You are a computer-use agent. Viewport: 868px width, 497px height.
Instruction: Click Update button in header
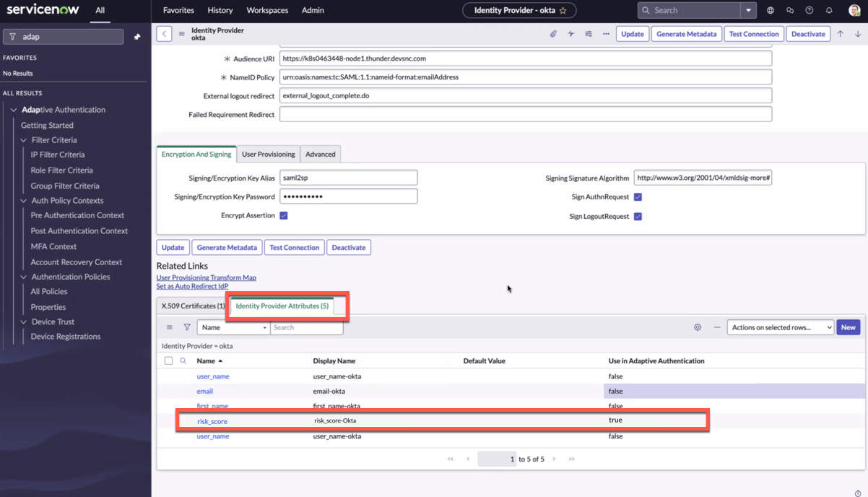click(633, 34)
